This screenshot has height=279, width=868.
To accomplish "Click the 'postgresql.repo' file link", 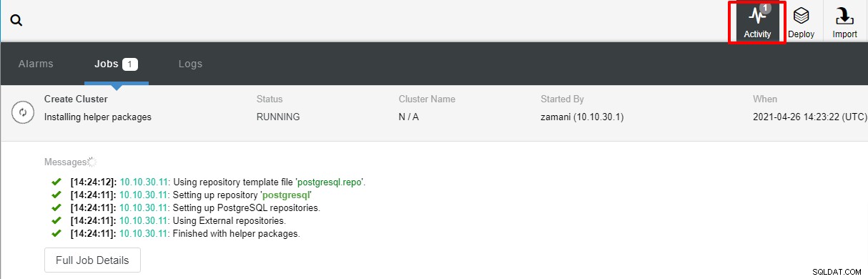I will pyautogui.click(x=332, y=182).
